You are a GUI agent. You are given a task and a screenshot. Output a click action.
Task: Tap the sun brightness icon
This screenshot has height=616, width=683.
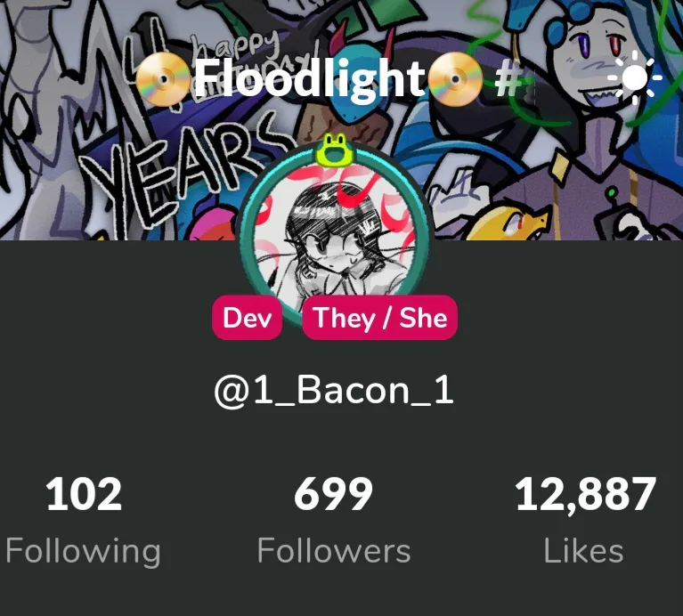(635, 78)
